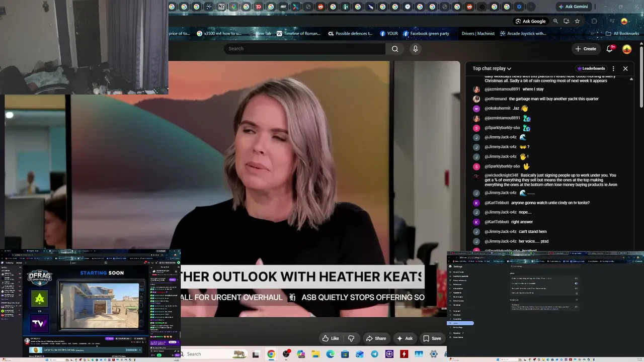Click chat message 'can't stand hem'
The height and width of the screenshot is (362, 644).
click(532, 232)
